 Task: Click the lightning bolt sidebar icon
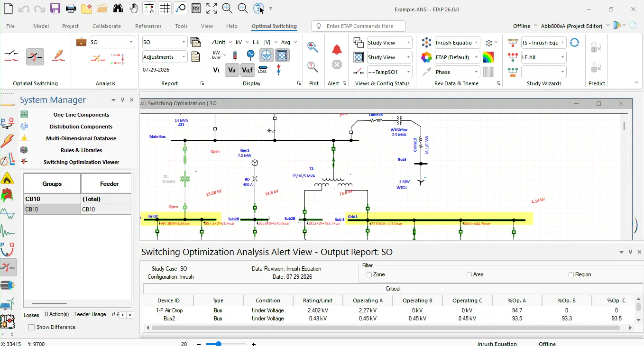point(8,141)
